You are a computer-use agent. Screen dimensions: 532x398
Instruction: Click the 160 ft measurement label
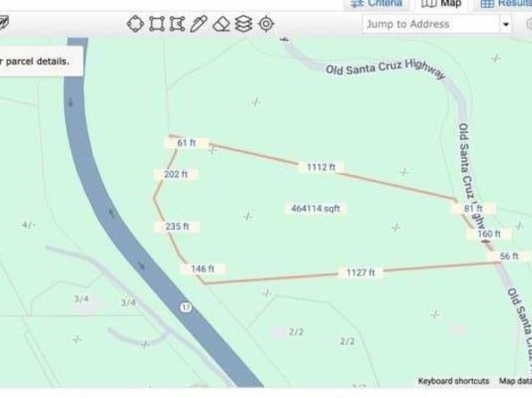click(x=489, y=234)
